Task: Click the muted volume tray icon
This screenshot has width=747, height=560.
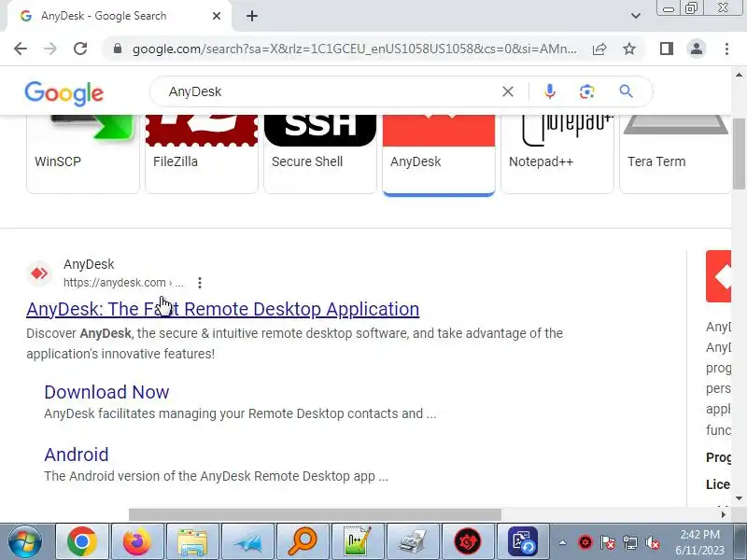Action: tap(652, 542)
